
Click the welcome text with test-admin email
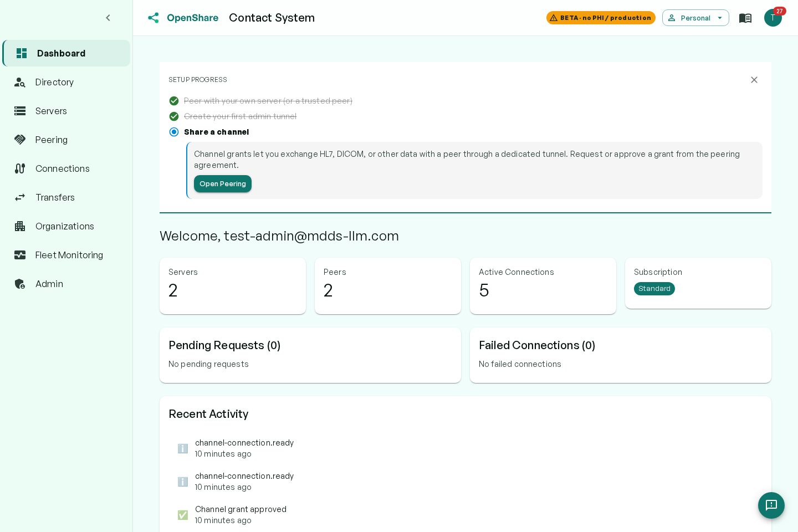[x=279, y=236]
